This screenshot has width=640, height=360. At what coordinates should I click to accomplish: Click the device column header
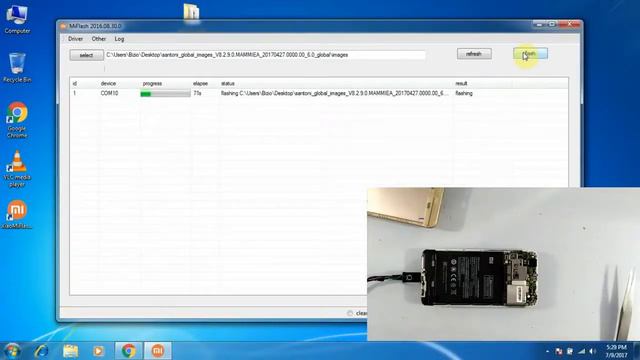point(108,83)
